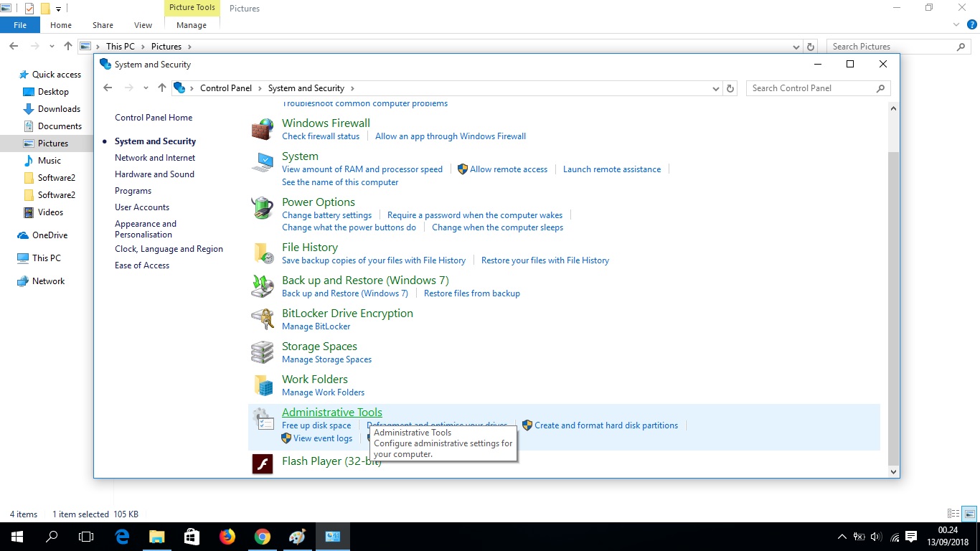The height and width of the screenshot is (551, 980).
Task: Go back in Control Panel window
Action: pos(108,88)
